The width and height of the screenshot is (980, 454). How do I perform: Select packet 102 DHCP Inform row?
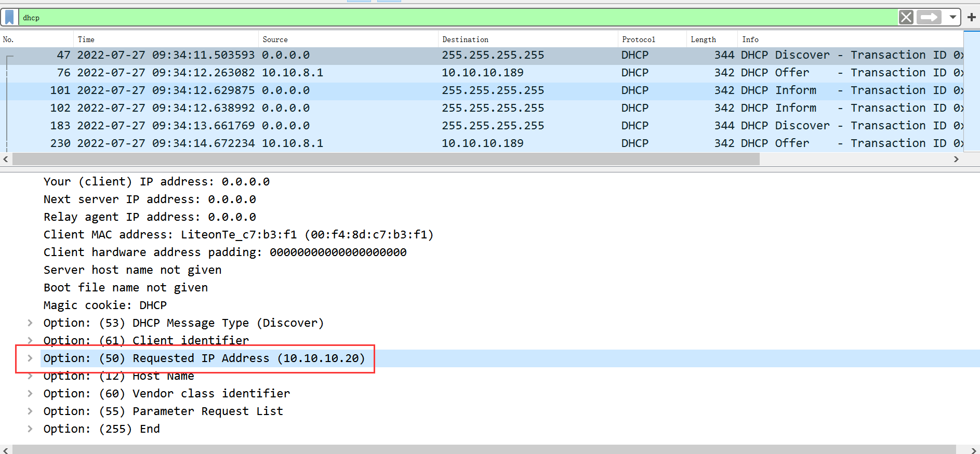pos(482,108)
